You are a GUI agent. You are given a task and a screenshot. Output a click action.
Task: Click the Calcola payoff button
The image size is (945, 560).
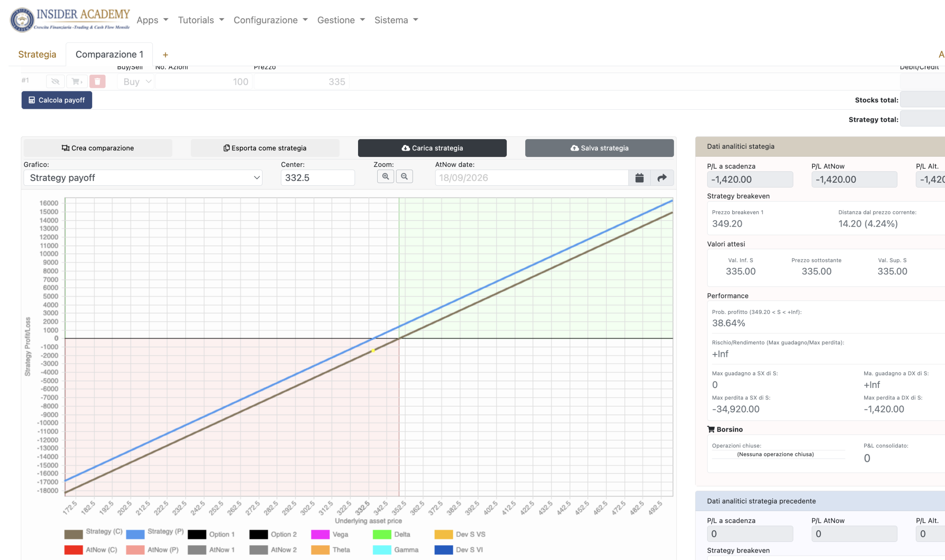click(56, 100)
